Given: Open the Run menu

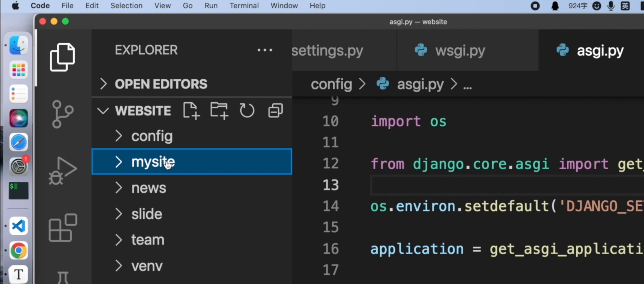Looking at the screenshot, I should 211,5.
